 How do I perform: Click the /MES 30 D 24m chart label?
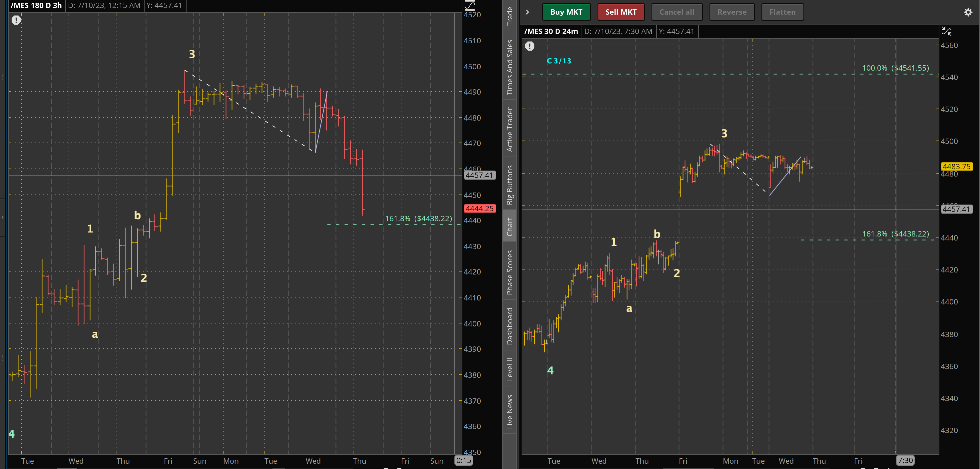pyautogui.click(x=551, y=31)
